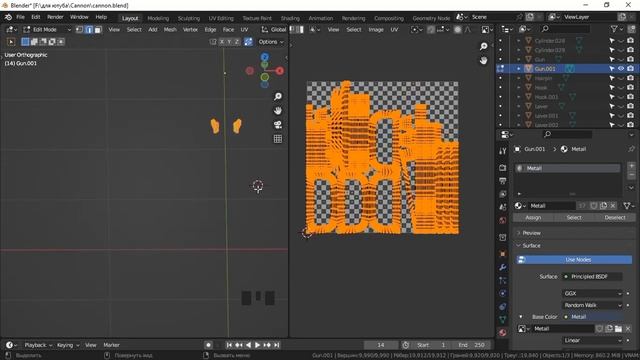This screenshot has height=360, width=640.
Task: Open the Blender logo application menu
Action: coord(8,17)
